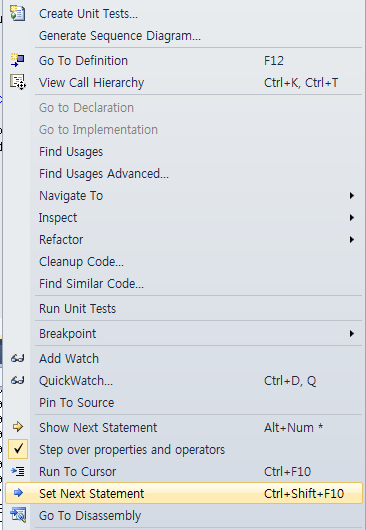
Task: Click the Add Watch glasses icon
Action: [x=18, y=358]
